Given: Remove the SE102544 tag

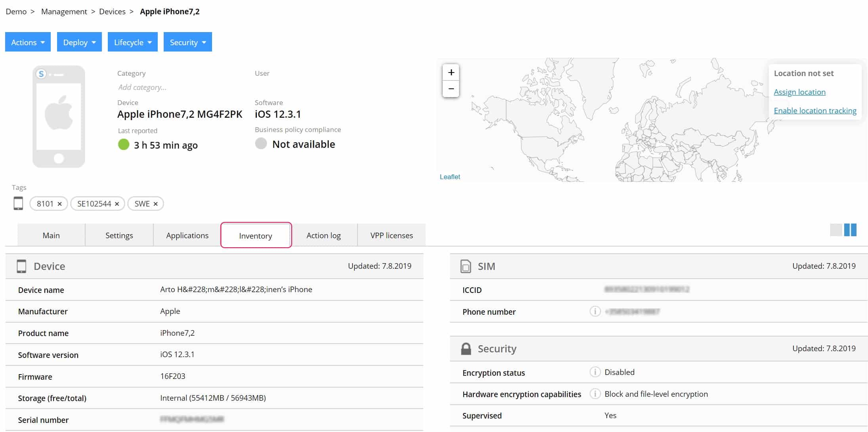Looking at the screenshot, I should pos(117,204).
